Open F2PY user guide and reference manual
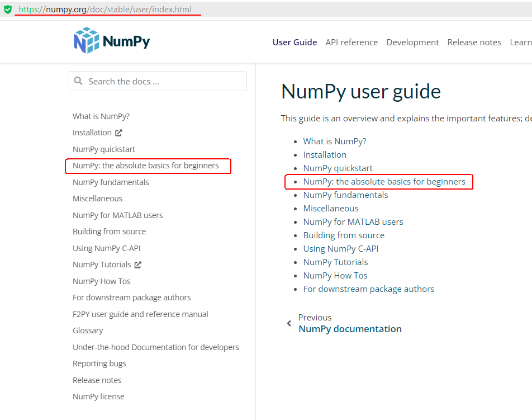 140,314
